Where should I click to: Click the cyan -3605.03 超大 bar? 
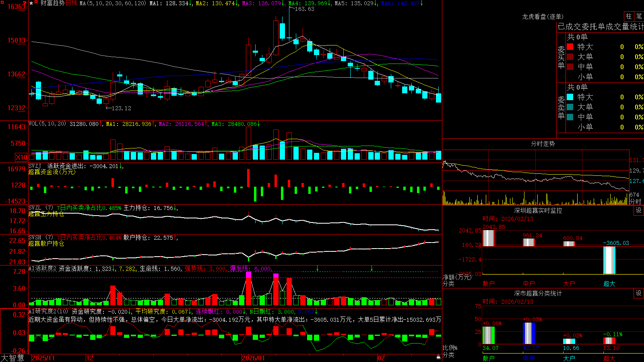tap(609, 260)
